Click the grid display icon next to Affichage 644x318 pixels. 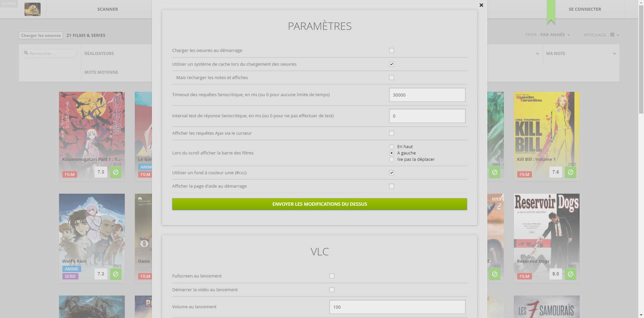612,35
